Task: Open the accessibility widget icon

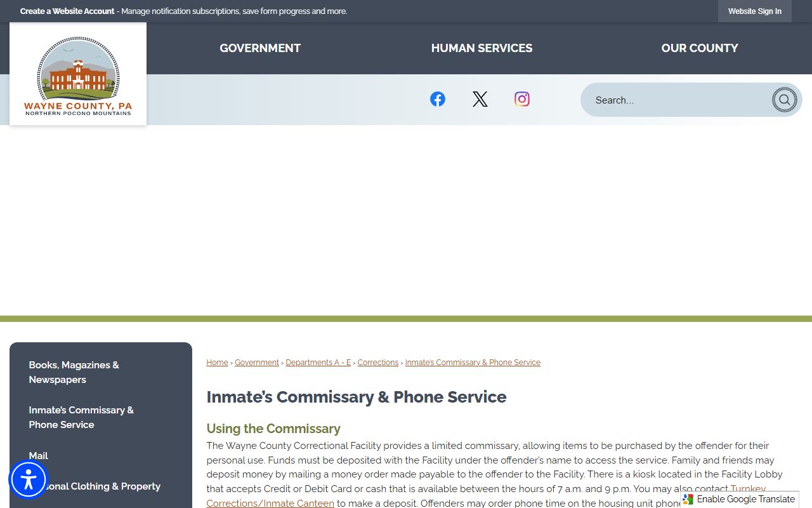Action: (x=29, y=479)
